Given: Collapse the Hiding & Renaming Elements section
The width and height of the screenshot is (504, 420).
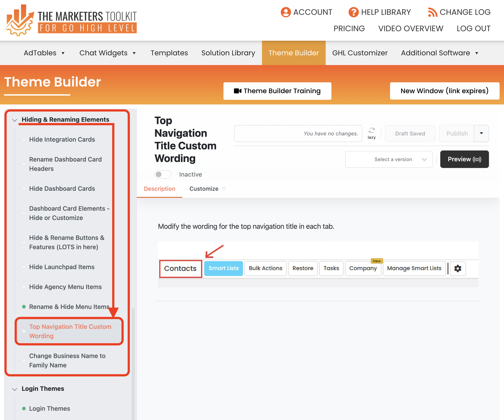Looking at the screenshot, I should (15, 120).
